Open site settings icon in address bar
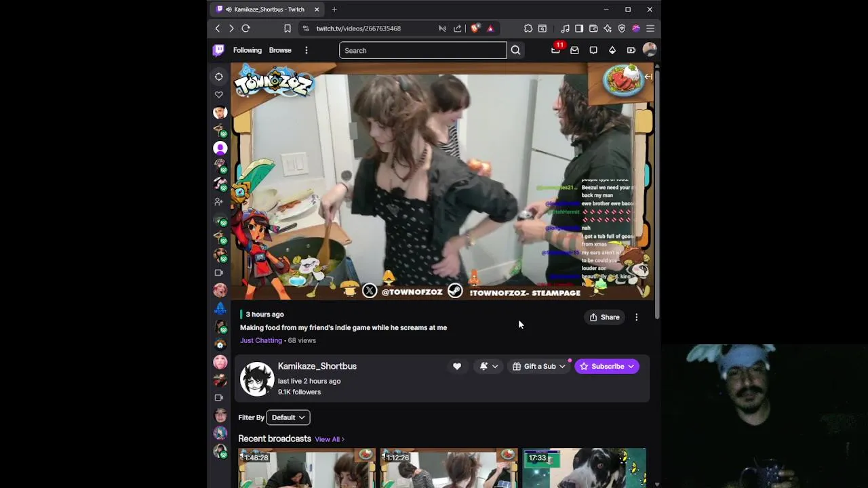Viewport: 868px width, 488px height. click(x=306, y=28)
